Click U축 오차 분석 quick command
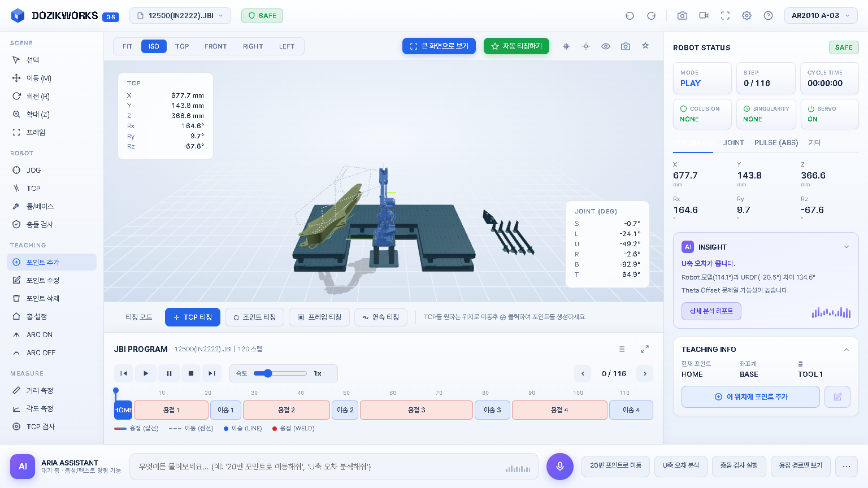868x488 pixels. [681, 466]
